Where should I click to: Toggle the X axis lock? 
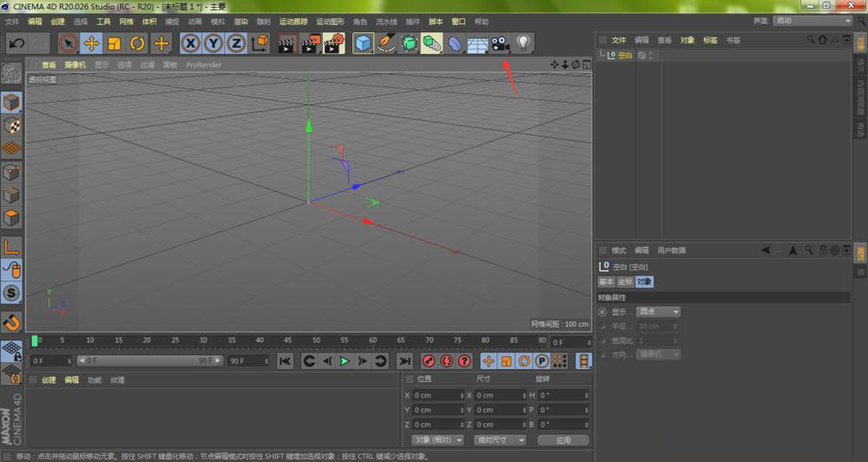pyautogui.click(x=190, y=43)
